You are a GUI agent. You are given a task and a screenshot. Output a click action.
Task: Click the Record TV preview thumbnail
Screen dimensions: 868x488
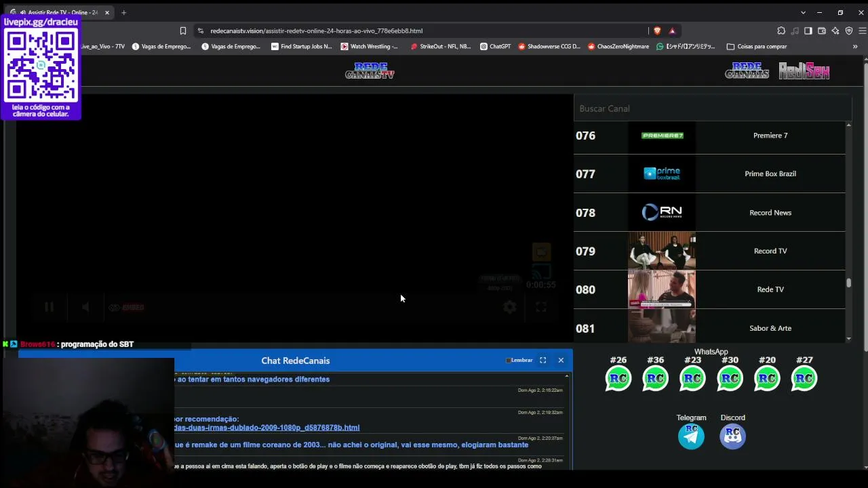662,251
